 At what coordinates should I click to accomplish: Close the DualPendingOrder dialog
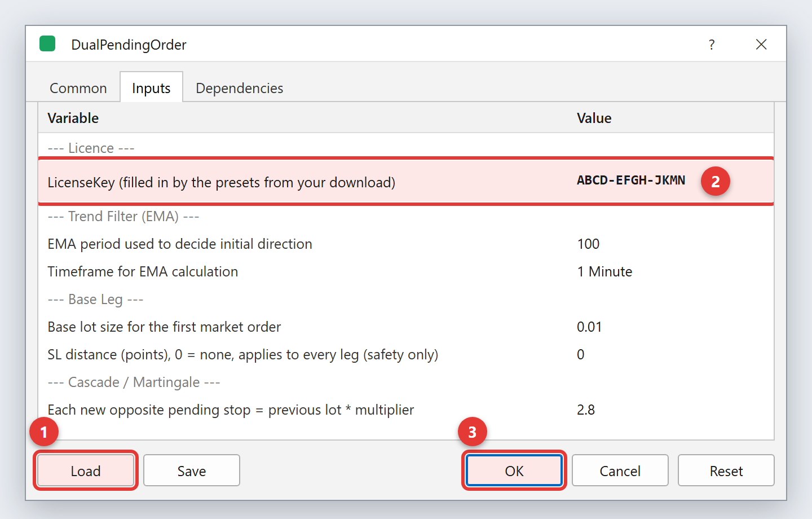pyautogui.click(x=761, y=45)
